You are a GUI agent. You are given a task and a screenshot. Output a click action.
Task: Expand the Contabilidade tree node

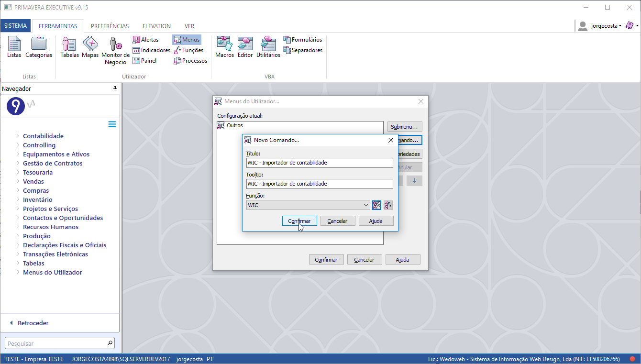coord(18,136)
